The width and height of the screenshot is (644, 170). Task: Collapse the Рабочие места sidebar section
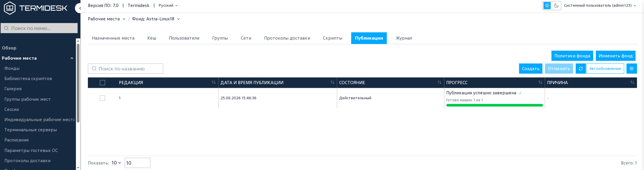tap(72, 58)
